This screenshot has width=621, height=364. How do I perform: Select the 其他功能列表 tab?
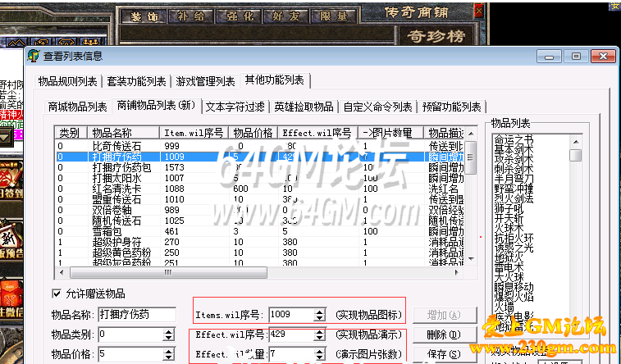click(x=275, y=80)
